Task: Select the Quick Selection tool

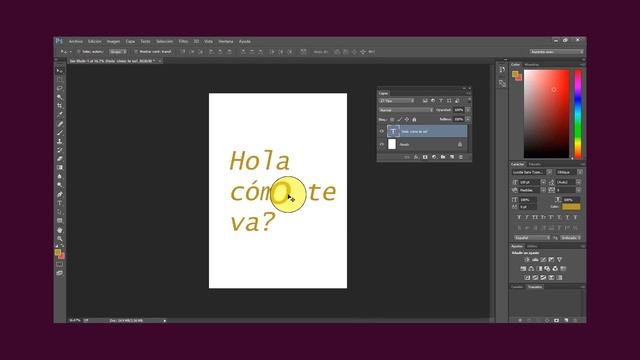Action: pos(60,97)
